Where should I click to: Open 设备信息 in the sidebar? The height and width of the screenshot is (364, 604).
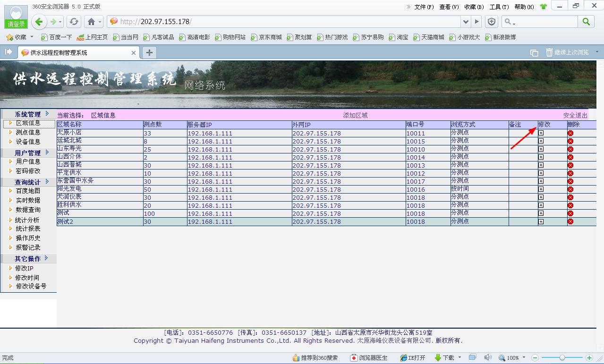(x=28, y=142)
